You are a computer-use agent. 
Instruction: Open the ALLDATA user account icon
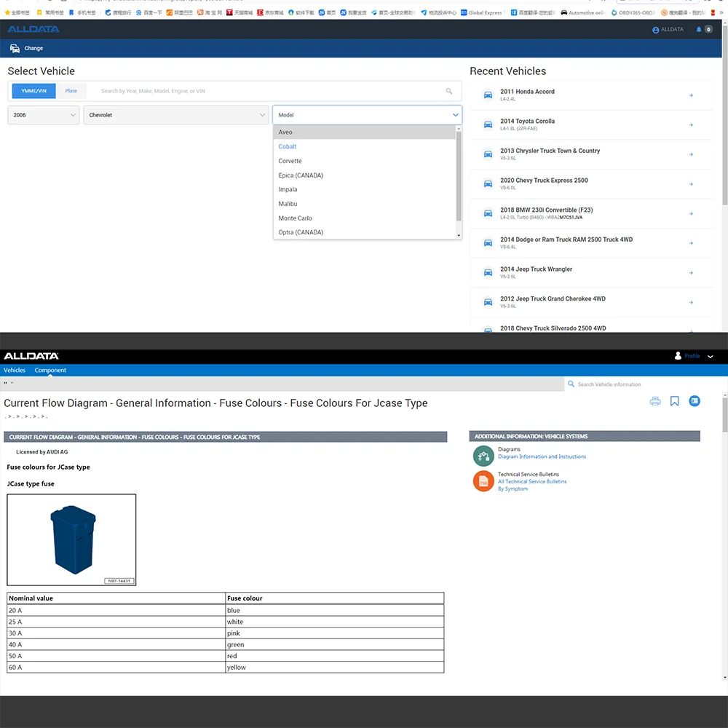pos(656,30)
